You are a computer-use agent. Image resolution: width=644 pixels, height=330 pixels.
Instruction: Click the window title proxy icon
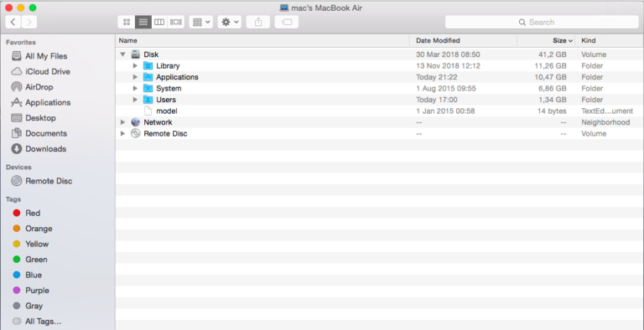(x=283, y=8)
